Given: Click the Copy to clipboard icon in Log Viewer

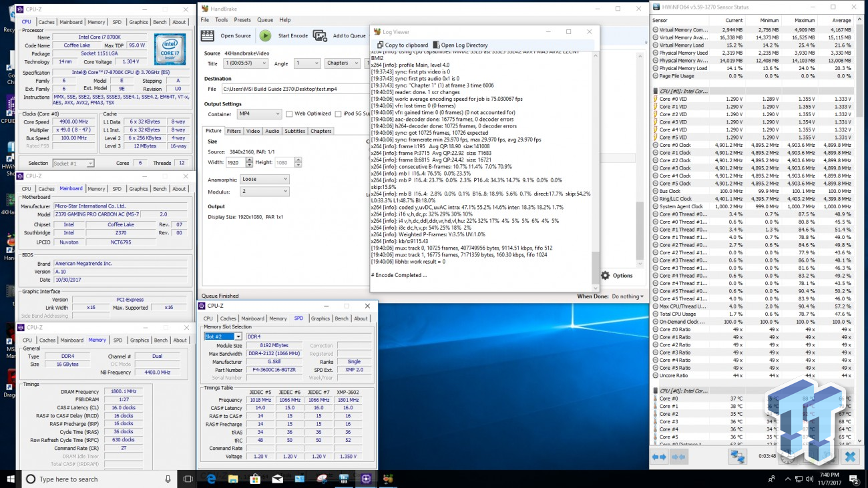Looking at the screenshot, I should click(380, 45).
